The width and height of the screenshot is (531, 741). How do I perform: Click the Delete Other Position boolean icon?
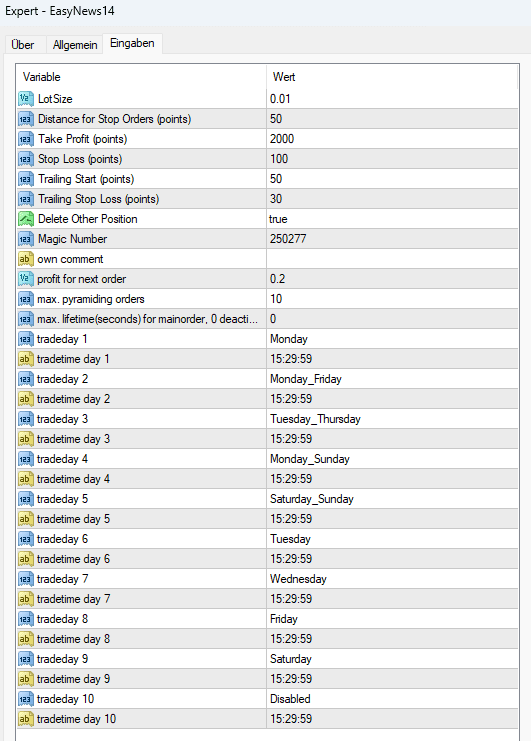pos(26,219)
